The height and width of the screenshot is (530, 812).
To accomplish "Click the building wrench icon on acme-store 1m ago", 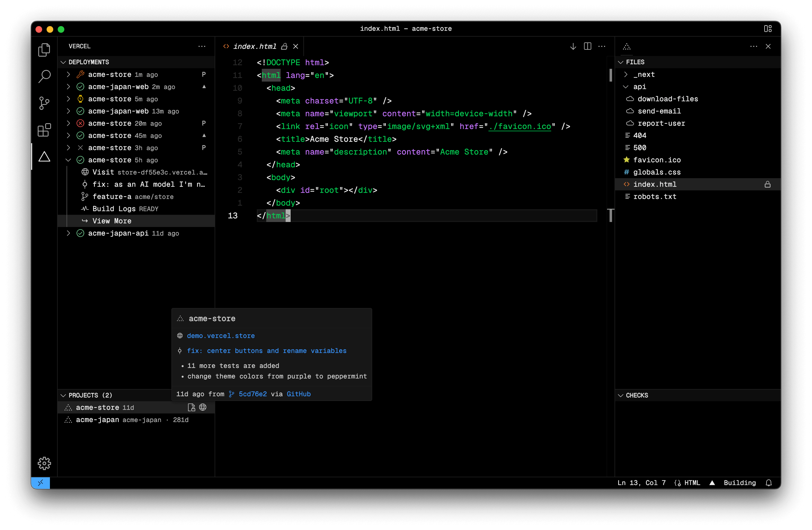I will 80,74.
